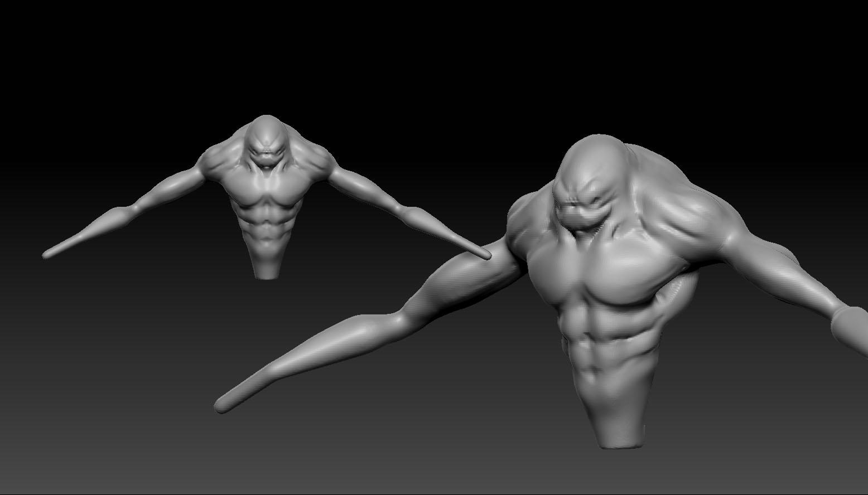Screen dimensions: 868x495
Task: Select the larger model's elongated forearm
Action: [312, 357]
